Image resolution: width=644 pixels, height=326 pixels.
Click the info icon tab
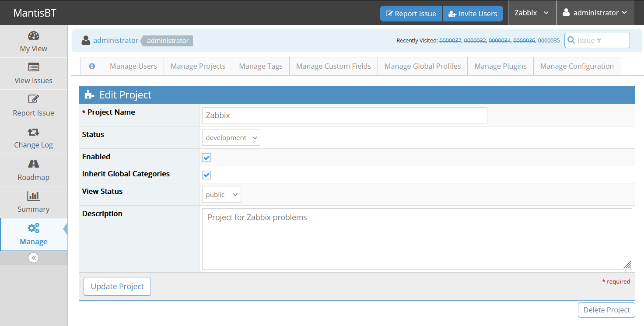click(x=92, y=66)
